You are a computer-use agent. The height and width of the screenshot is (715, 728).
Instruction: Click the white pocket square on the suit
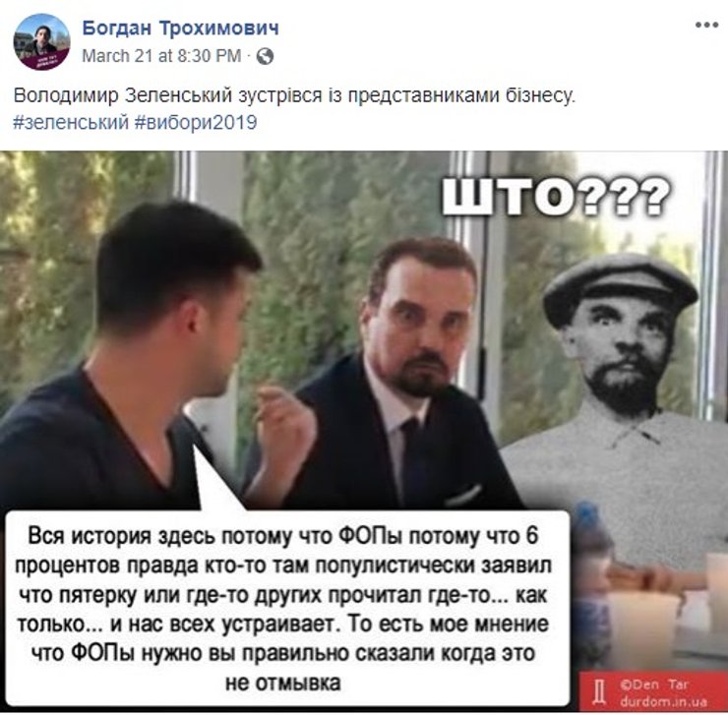pos(463,496)
